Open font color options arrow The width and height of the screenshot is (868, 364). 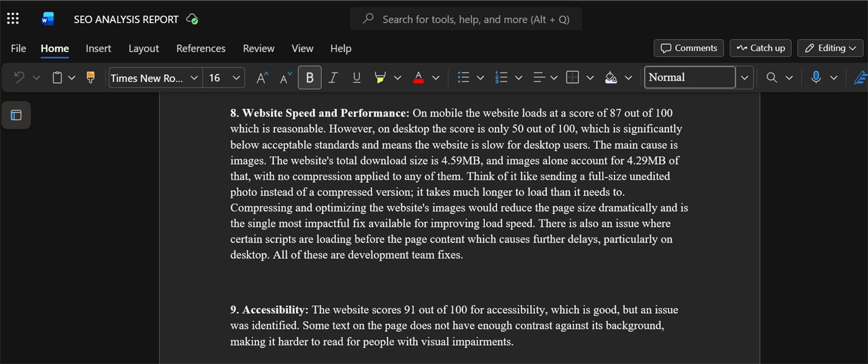click(x=436, y=78)
